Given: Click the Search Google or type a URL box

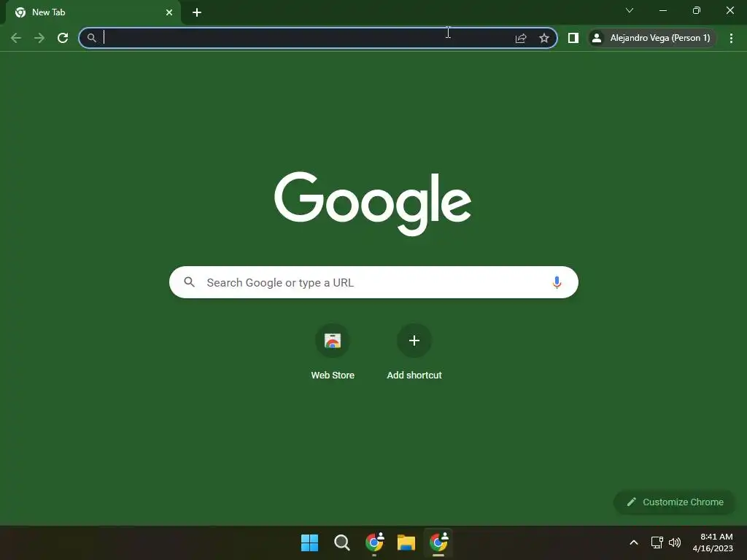Looking at the screenshot, I should (373, 282).
